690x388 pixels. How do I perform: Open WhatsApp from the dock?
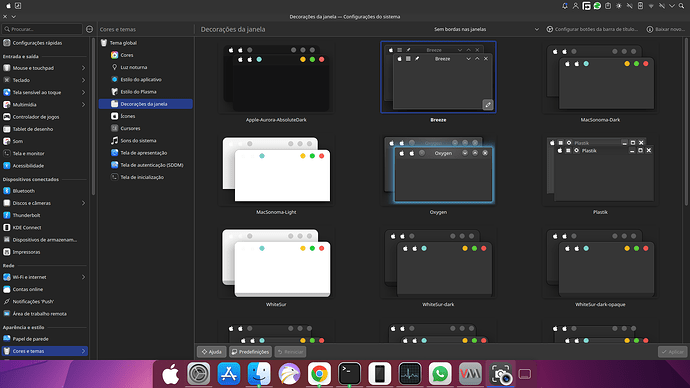coord(440,374)
